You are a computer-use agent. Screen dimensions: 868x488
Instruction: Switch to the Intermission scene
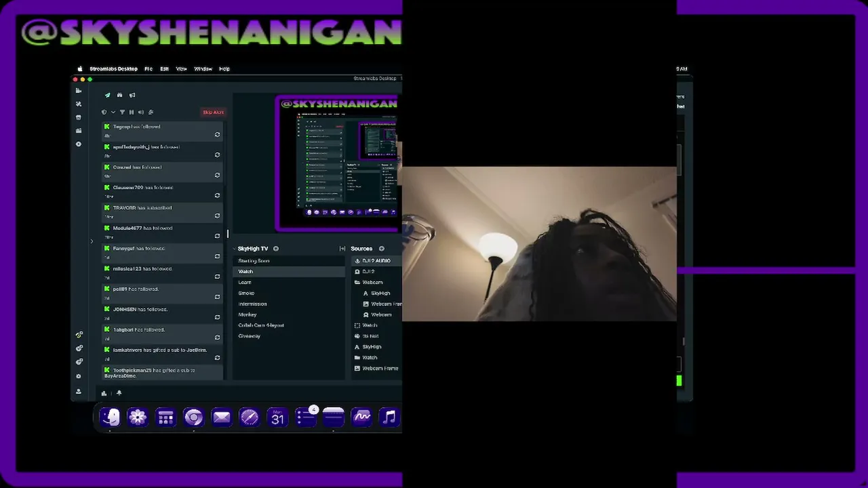289,304
